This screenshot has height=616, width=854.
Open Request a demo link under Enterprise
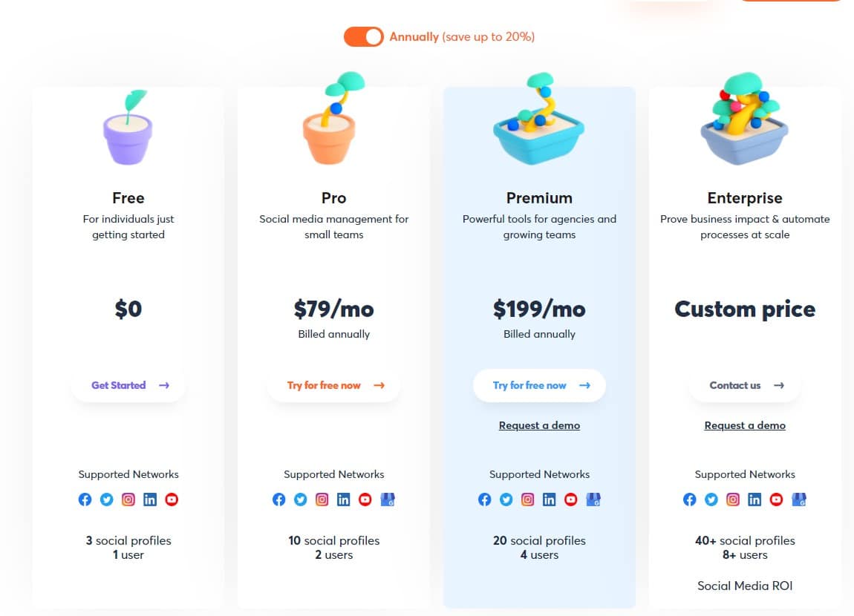coord(745,425)
